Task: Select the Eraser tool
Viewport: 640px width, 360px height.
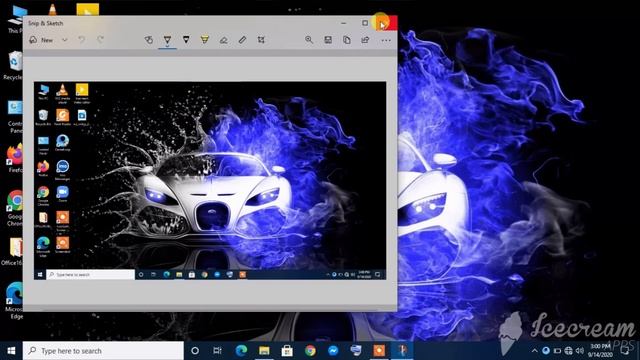Action: (224, 40)
